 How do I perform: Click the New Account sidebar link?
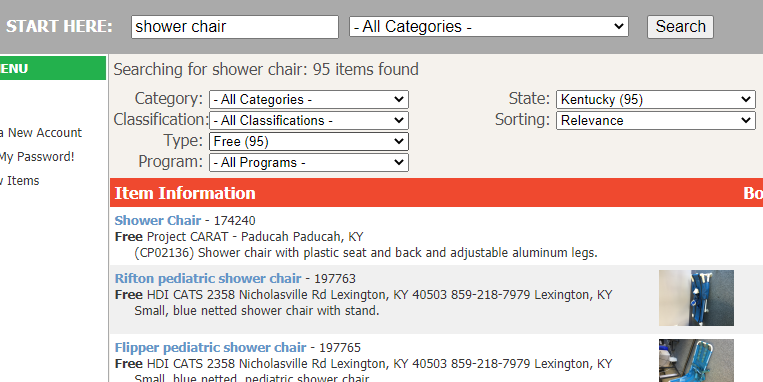(41, 133)
